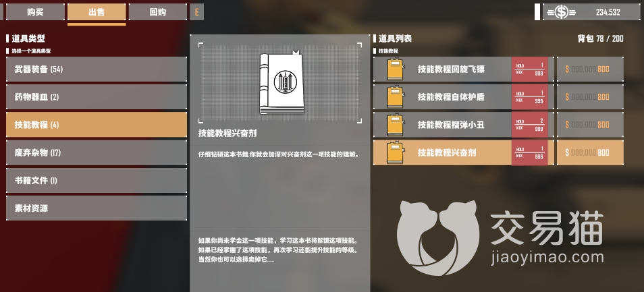Switch to the 回购 tab
Image resolution: width=644 pixels, height=292 pixels.
158,12
